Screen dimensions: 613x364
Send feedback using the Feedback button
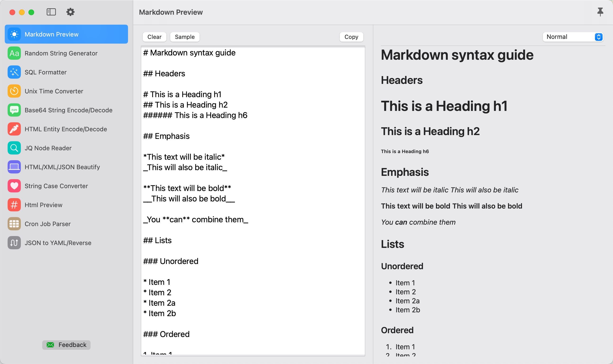(x=66, y=345)
